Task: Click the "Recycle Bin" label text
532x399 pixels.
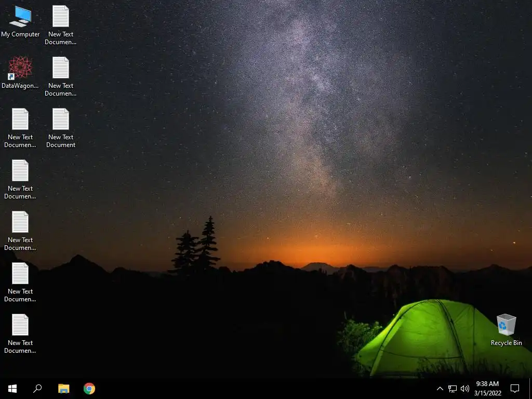Action: [506, 343]
